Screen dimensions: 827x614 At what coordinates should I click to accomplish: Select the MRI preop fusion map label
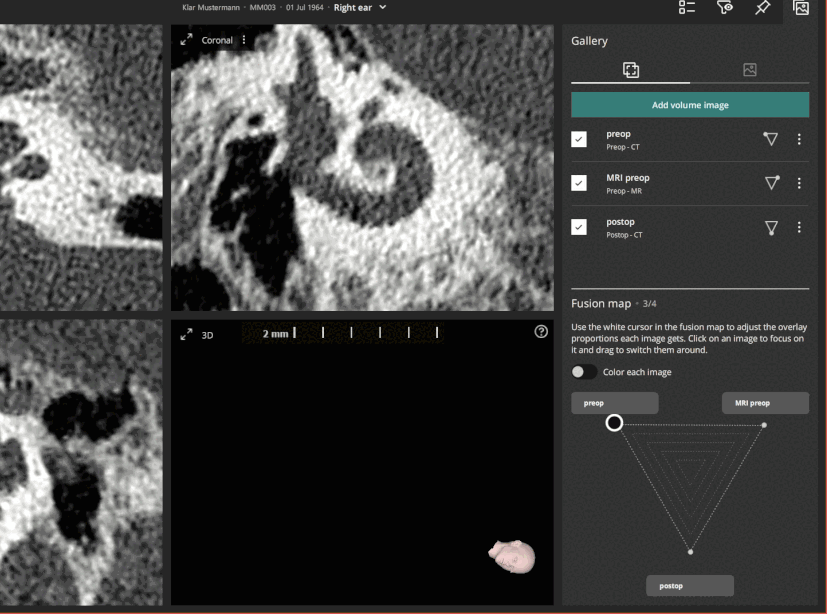(765, 403)
